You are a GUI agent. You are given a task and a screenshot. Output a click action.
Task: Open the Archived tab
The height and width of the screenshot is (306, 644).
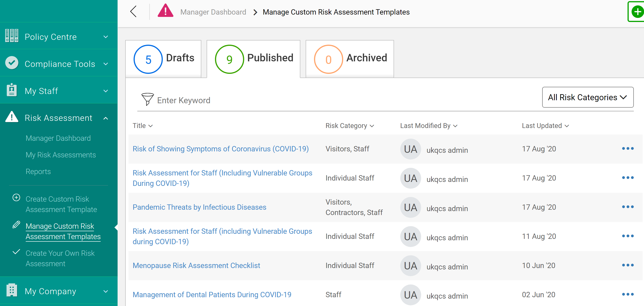pyautogui.click(x=349, y=59)
